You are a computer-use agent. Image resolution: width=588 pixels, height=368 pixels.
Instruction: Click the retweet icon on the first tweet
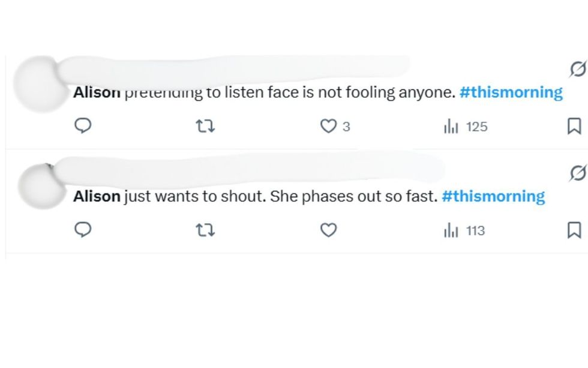point(206,126)
